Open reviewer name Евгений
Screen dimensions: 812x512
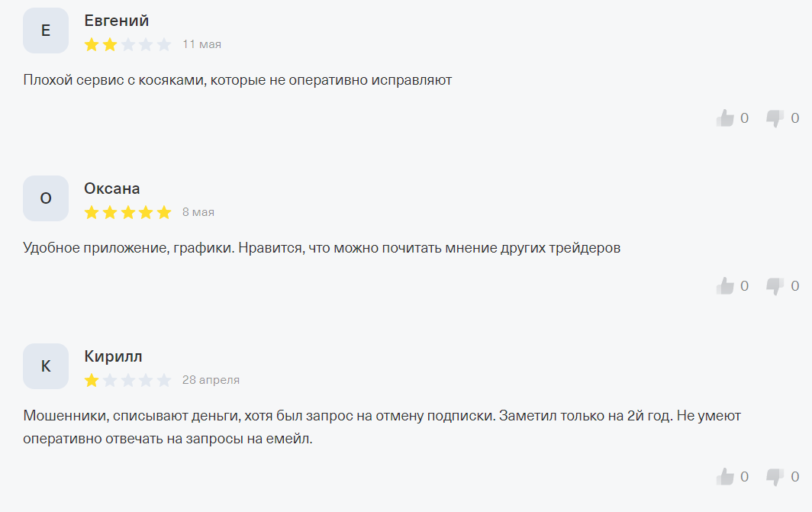click(116, 21)
